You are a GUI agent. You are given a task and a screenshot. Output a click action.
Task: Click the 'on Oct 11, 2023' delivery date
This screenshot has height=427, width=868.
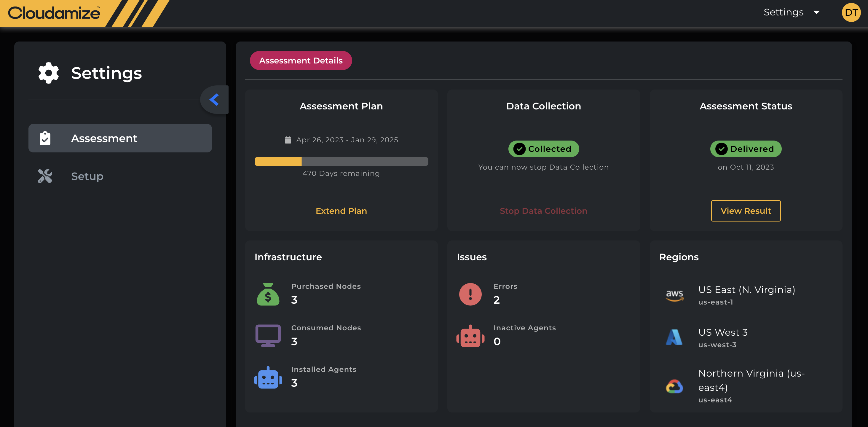(x=745, y=167)
